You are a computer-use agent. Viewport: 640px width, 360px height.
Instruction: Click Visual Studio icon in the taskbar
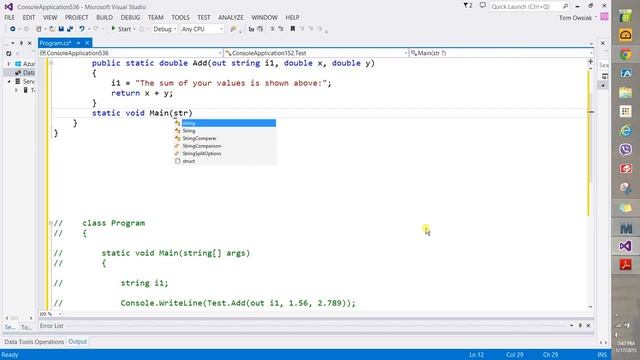coord(625,246)
